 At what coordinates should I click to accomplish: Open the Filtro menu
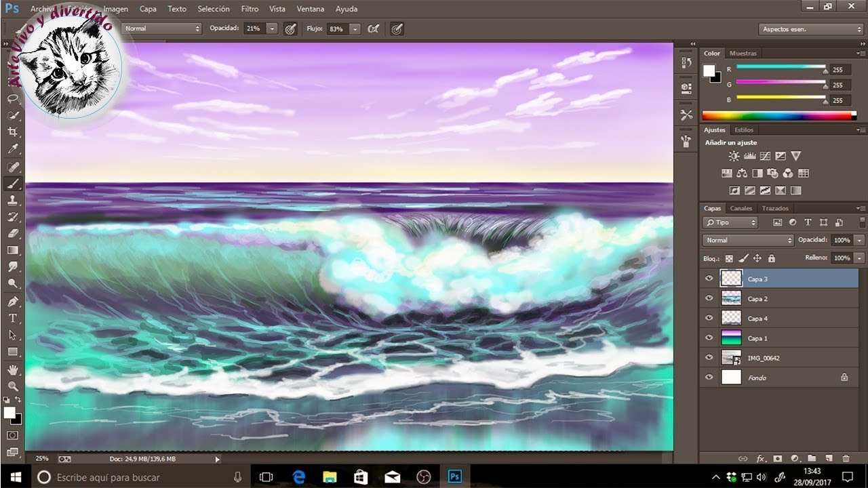[250, 9]
